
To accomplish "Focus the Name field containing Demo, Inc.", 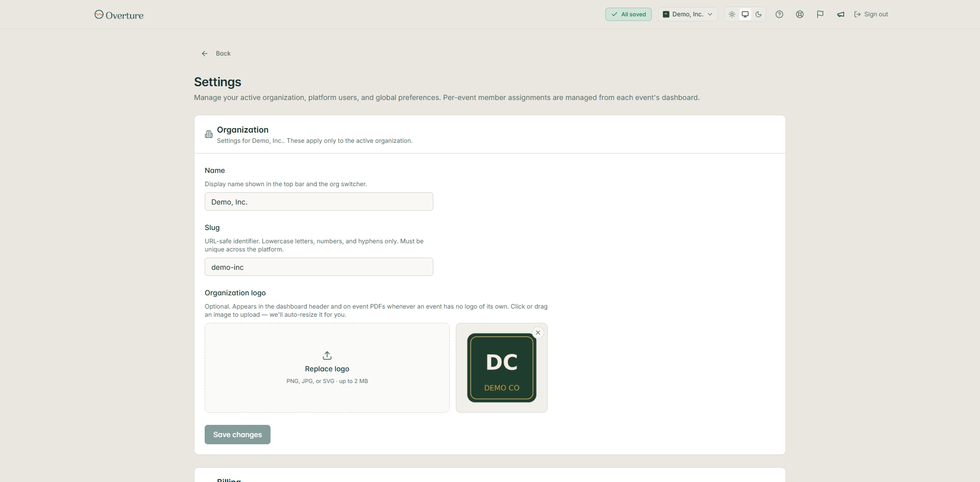I will coord(319,201).
